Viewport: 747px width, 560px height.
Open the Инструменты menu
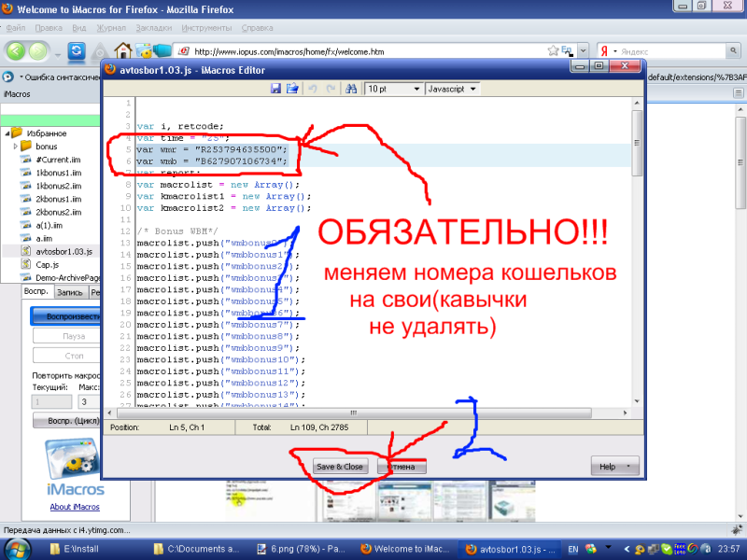click(x=206, y=28)
